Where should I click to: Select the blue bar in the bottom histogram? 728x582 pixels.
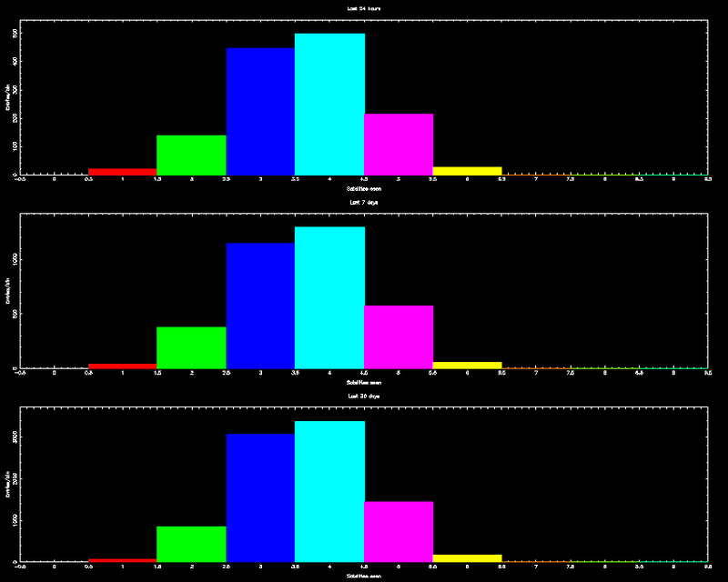click(260, 497)
